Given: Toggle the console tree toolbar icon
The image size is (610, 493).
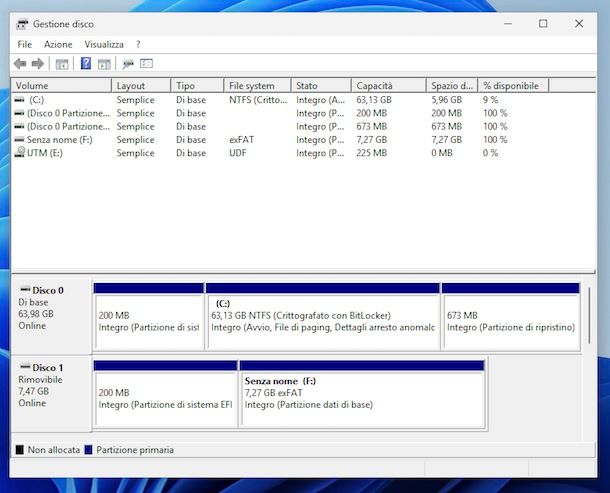Looking at the screenshot, I should pyautogui.click(x=61, y=64).
